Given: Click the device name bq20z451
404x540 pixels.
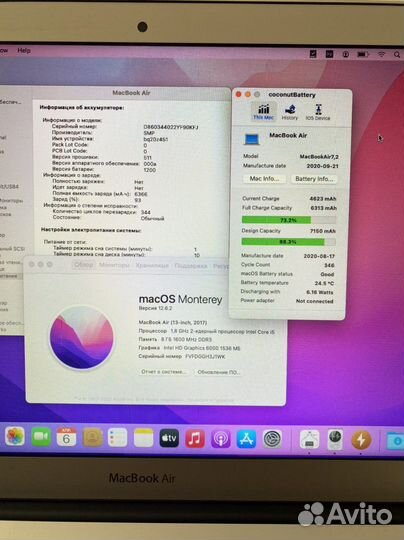Looking at the screenshot, I should pos(156,139).
